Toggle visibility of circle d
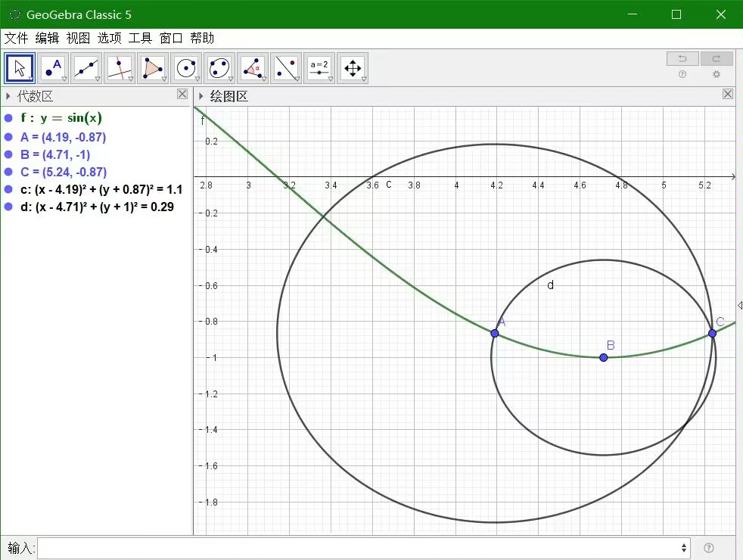The height and width of the screenshot is (560, 743). click(8, 207)
